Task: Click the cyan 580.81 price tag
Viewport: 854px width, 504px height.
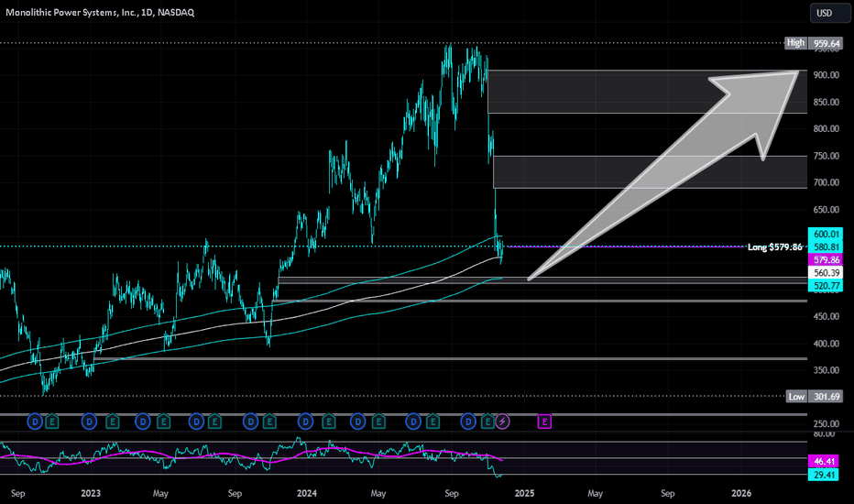Action: click(826, 247)
